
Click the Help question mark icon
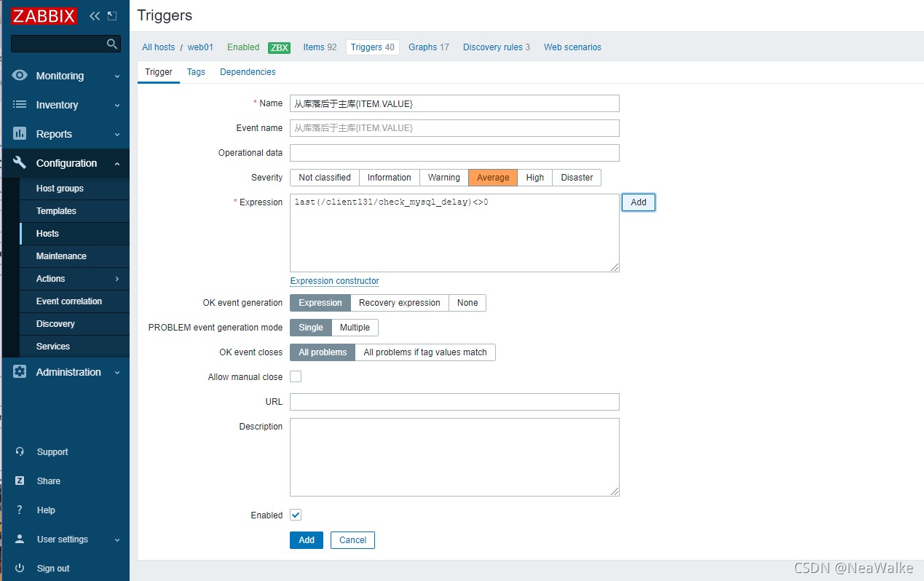[20, 510]
